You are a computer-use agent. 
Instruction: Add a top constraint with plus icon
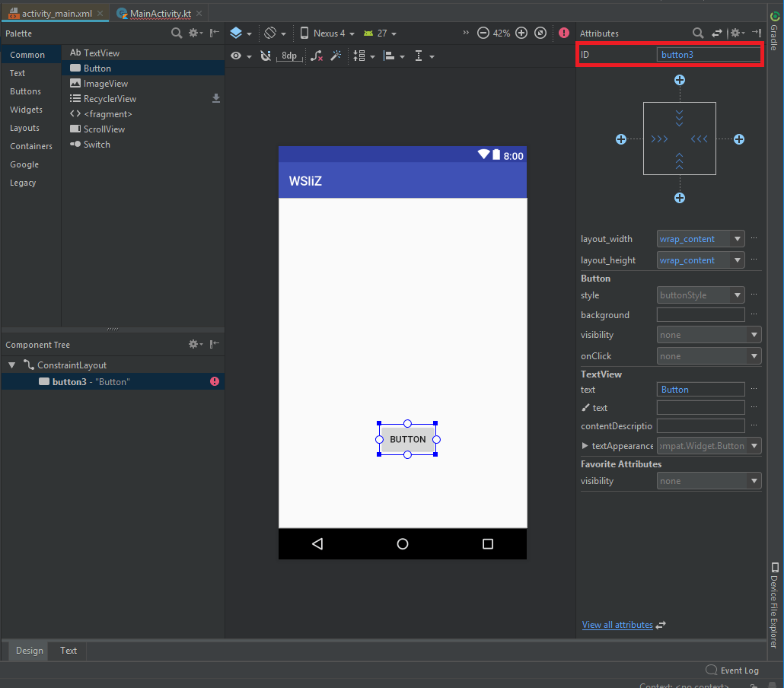[680, 80]
